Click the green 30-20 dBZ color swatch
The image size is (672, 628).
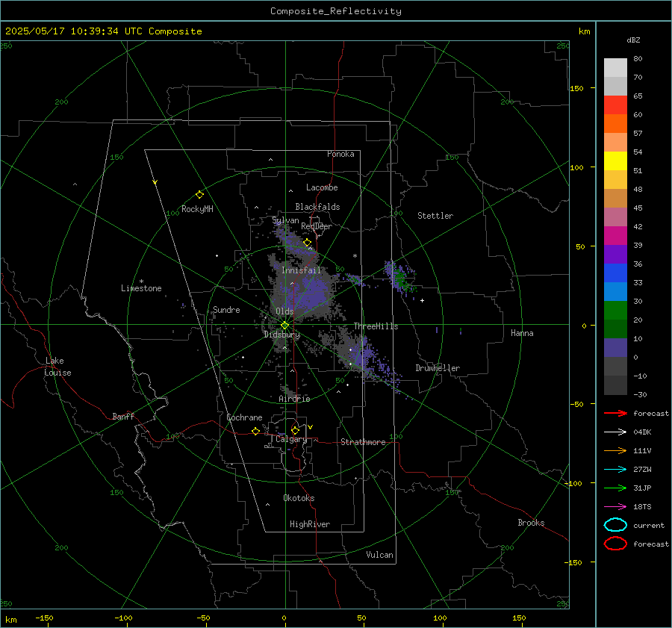click(x=615, y=311)
